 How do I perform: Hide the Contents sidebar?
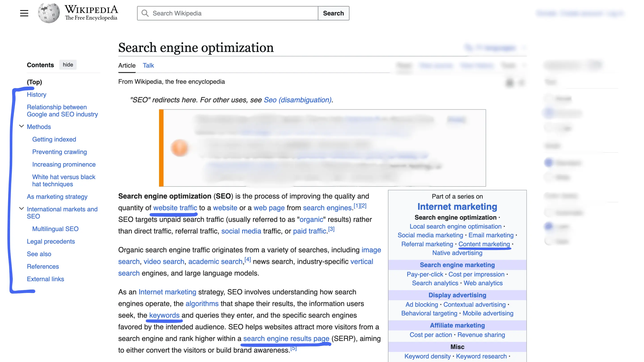[68, 65]
